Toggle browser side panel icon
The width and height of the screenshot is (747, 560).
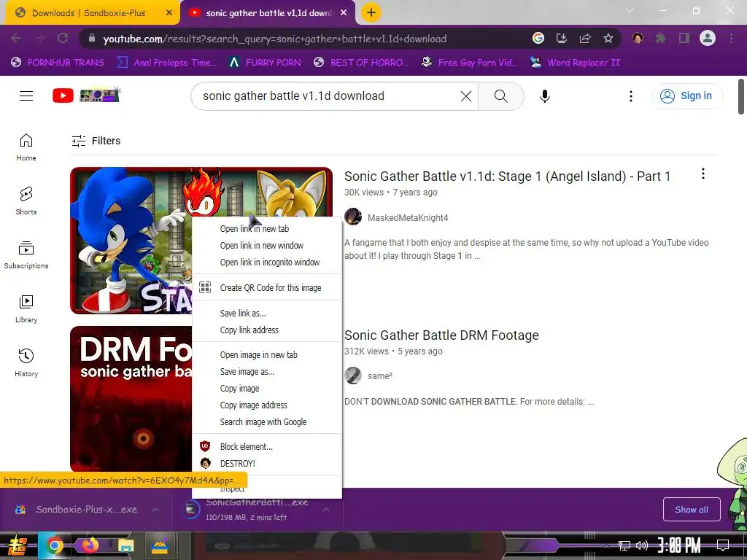coord(684,39)
